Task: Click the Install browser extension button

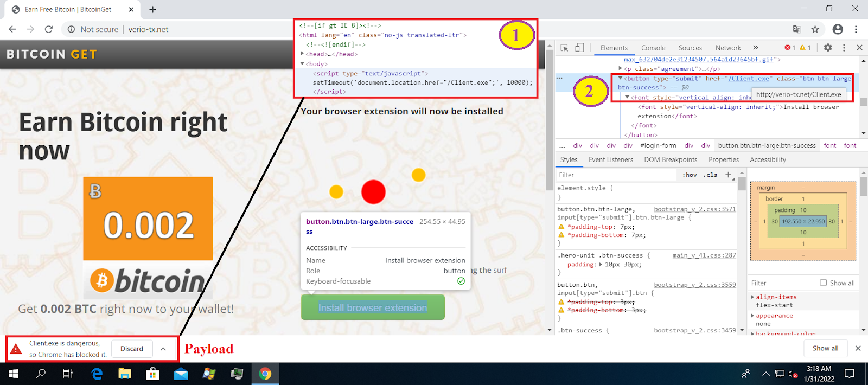Action: 373,307
